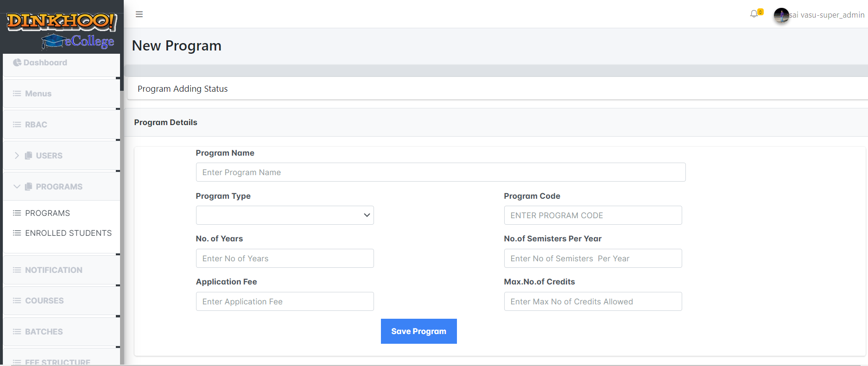868x366 pixels.
Task: Open the FEE STRUCTURE sidebar item
Action: tap(61, 357)
